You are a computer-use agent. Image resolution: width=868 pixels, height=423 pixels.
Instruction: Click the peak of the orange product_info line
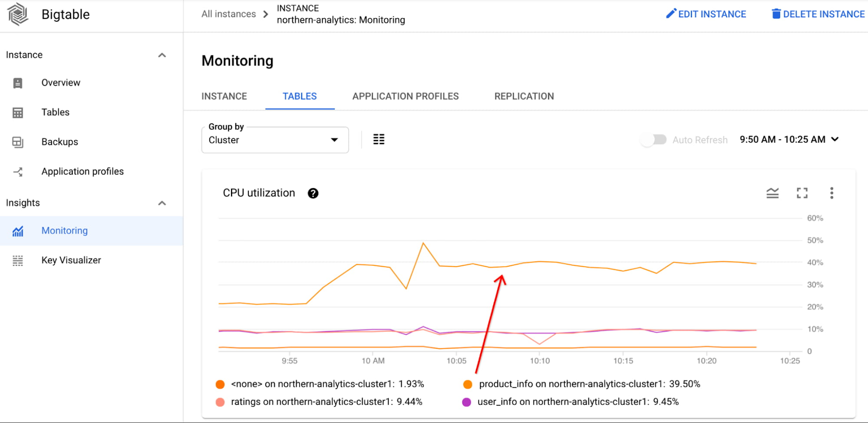(x=423, y=243)
